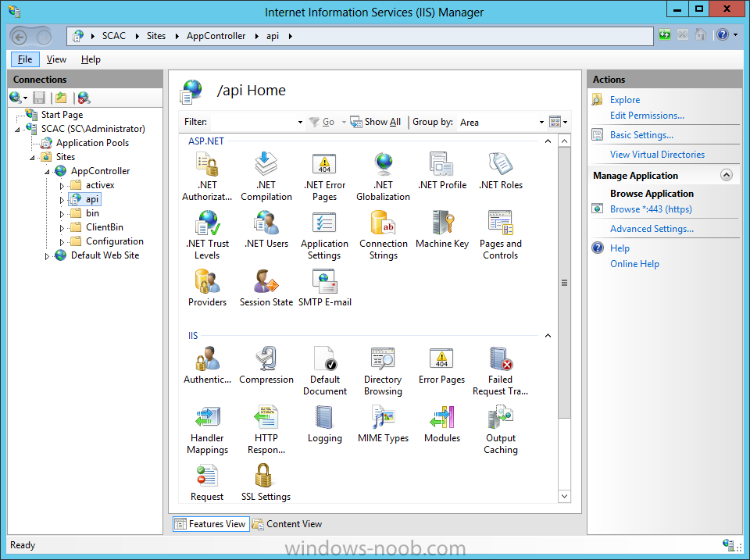
Task: Click the scroll down arrow in features list
Action: click(564, 497)
